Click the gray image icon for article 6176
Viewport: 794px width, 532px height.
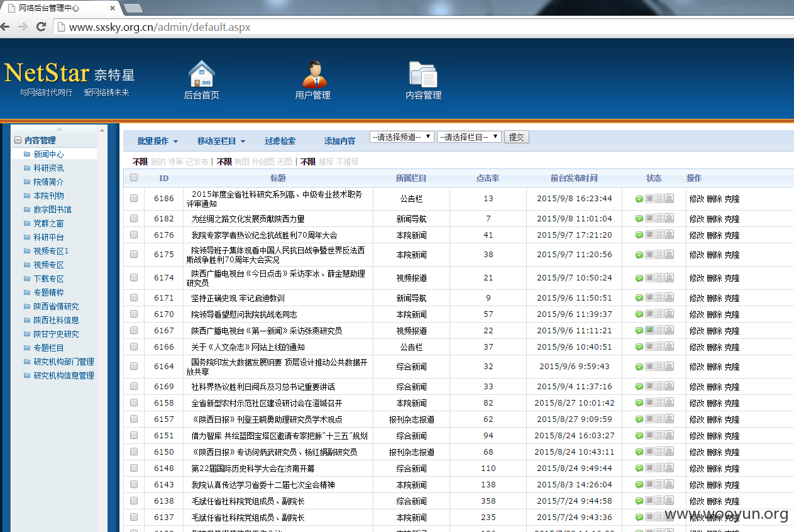click(649, 235)
